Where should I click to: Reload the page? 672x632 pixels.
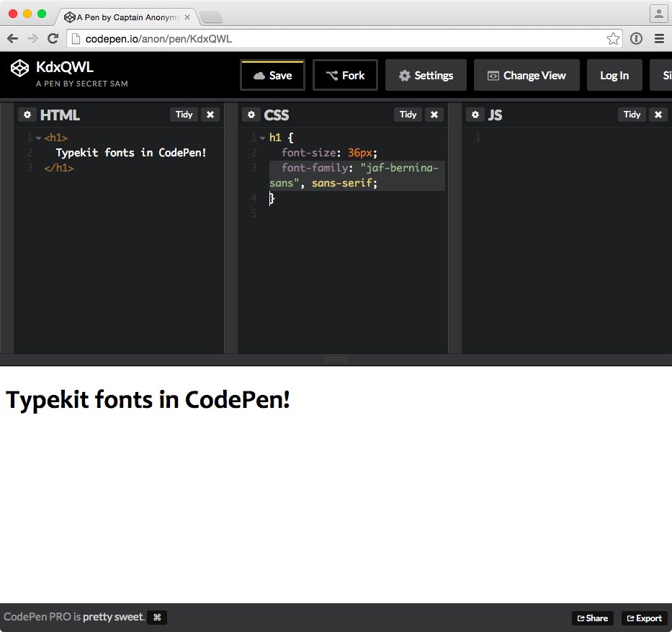click(x=53, y=39)
